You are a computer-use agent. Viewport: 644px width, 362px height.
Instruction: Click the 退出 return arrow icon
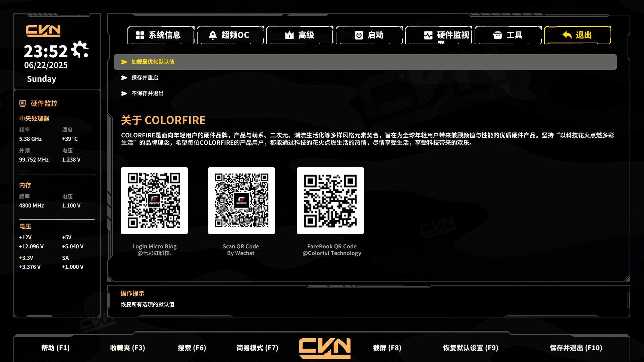click(x=567, y=35)
